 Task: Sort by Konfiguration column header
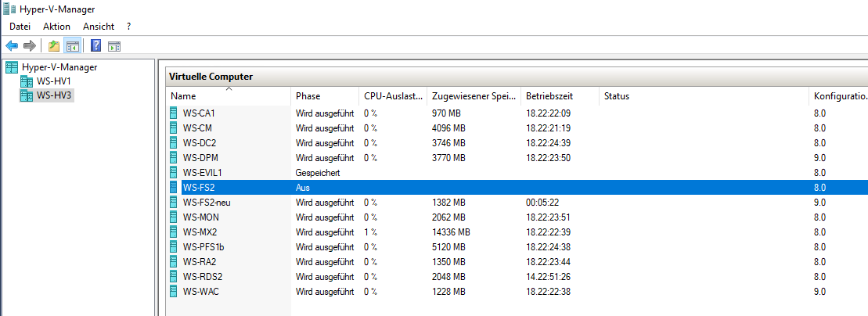coord(839,96)
